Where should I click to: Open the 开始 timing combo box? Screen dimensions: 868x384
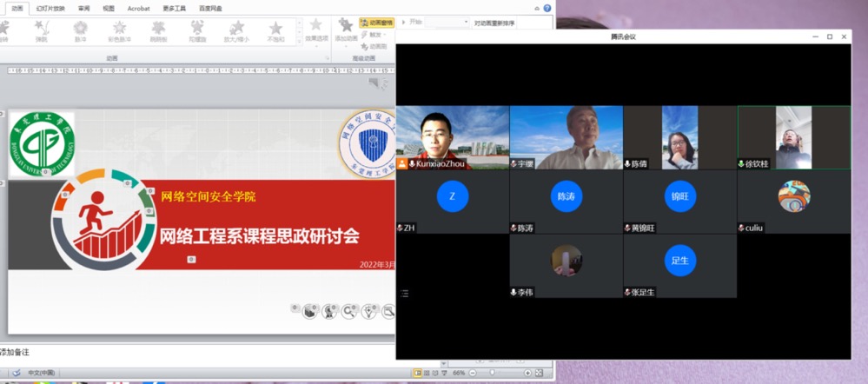point(447,22)
